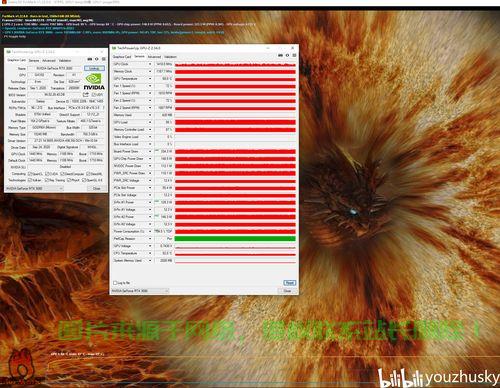Toggle the UEFI checkbox
The width and height of the screenshot is (500, 388).
(x=93, y=95)
